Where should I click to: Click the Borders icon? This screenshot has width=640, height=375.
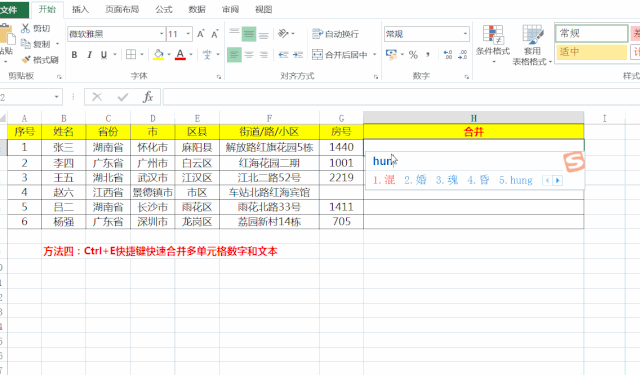131,54
